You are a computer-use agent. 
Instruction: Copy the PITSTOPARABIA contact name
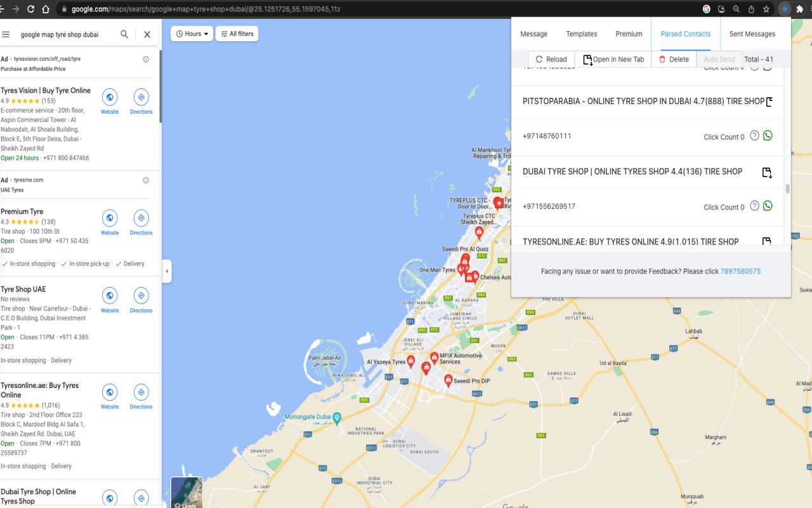pyautogui.click(x=769, y=102)
